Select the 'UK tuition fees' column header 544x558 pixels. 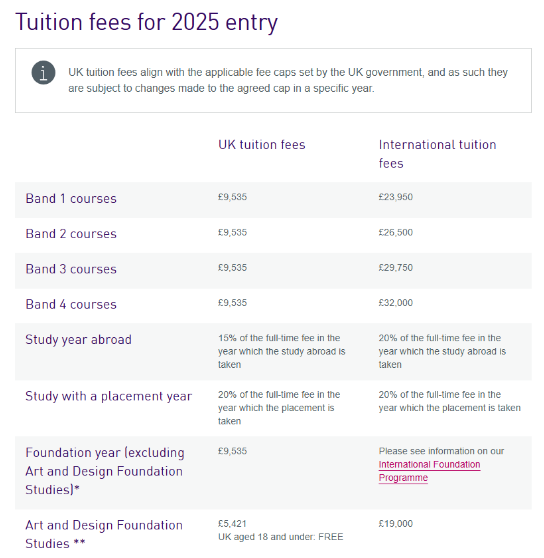tap(262, 144)
